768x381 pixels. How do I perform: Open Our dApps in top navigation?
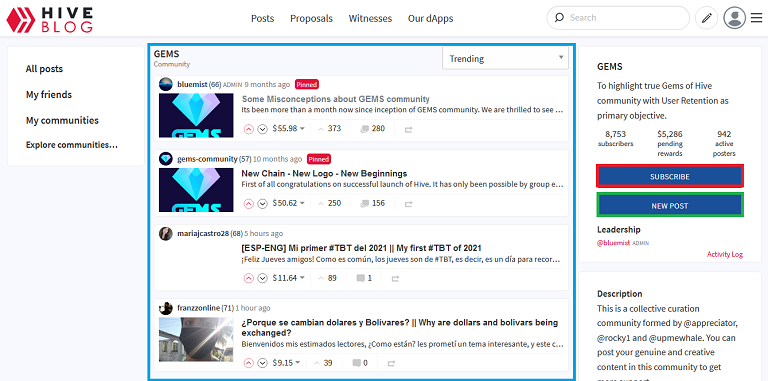click(x=431, y=19)
